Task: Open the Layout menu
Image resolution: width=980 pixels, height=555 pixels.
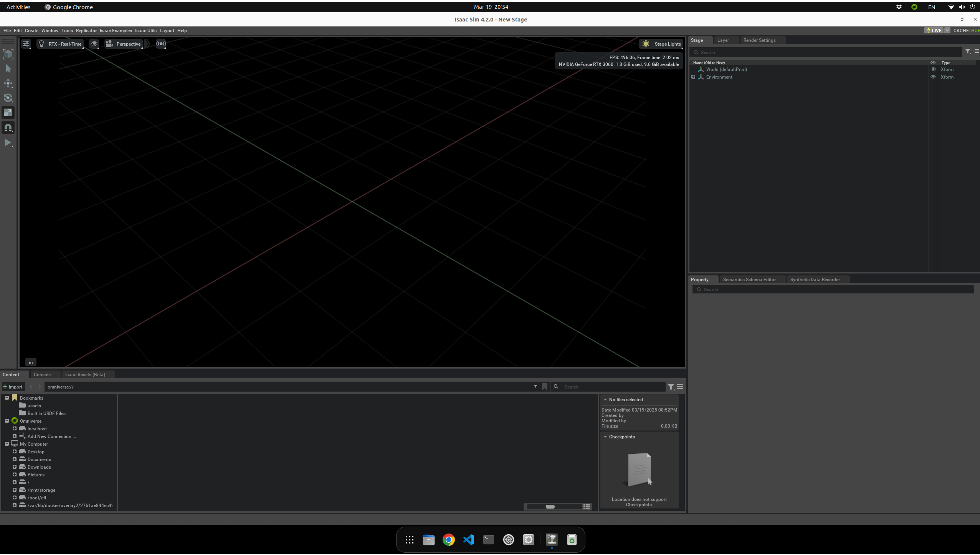Action: pos(167,31)
